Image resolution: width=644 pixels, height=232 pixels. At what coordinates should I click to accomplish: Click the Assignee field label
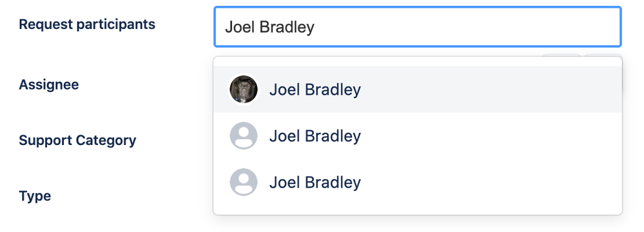tap(49, 84)
